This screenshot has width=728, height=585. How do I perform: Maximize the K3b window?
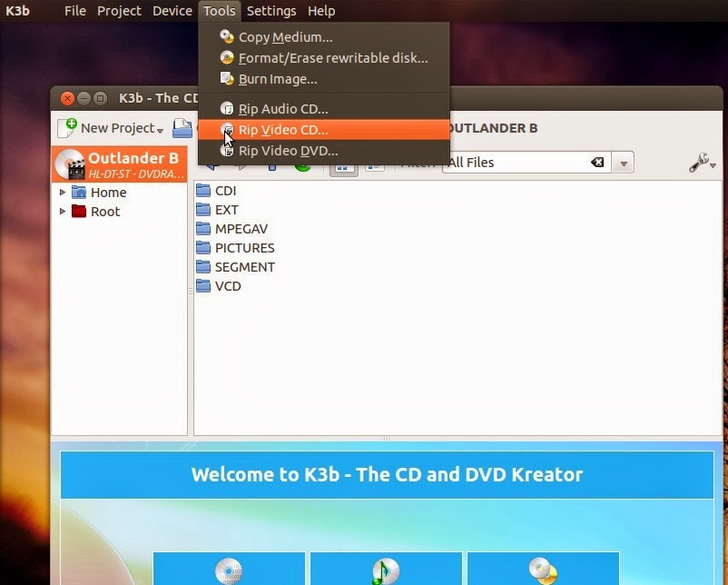(100, 98)
